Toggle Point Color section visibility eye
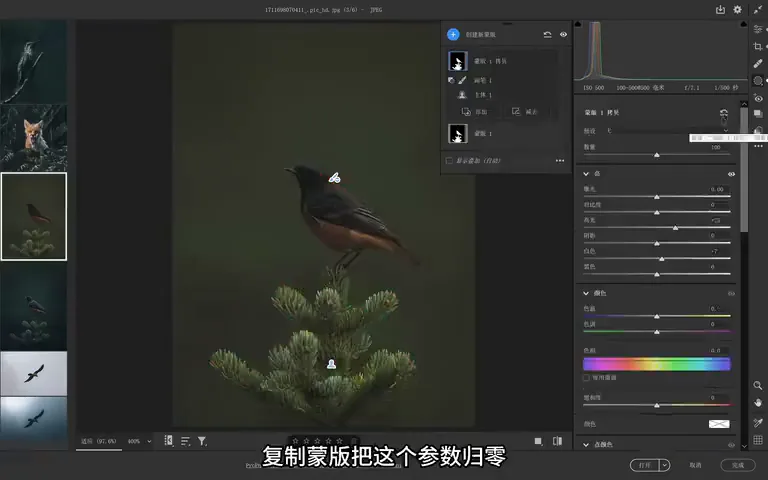 (x=731, y=445)
